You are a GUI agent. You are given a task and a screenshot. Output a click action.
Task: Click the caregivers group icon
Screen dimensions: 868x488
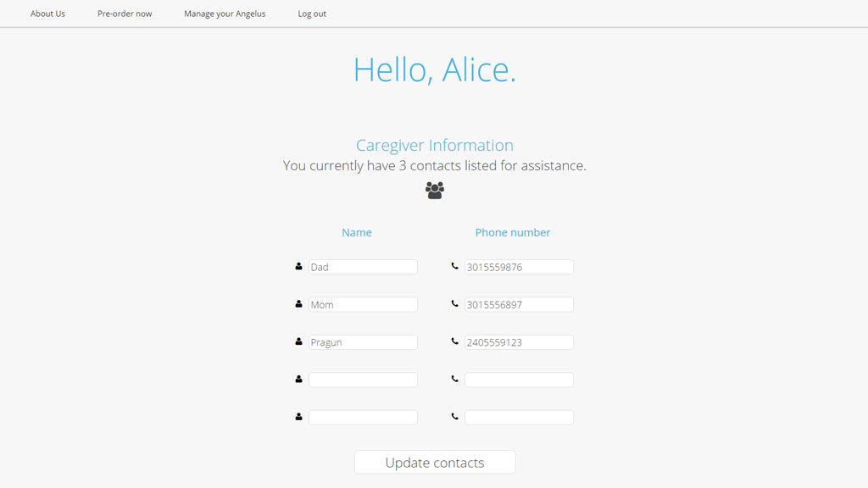(435, 191)
